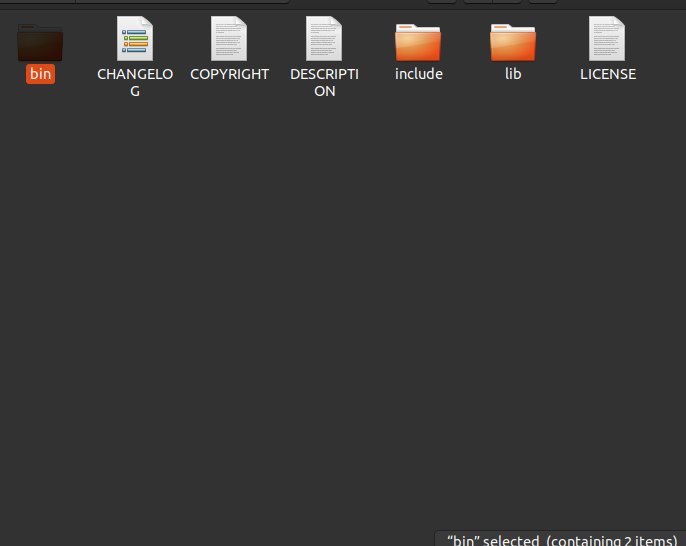Select the bin folder icon

[x=40, y=42]
